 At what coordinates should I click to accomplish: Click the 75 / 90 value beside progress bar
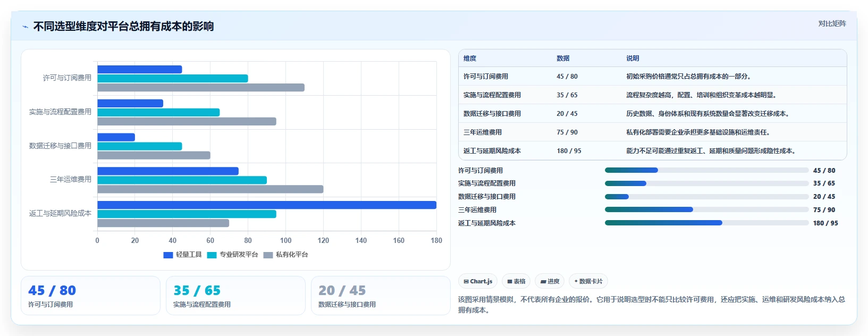(824, 210)
